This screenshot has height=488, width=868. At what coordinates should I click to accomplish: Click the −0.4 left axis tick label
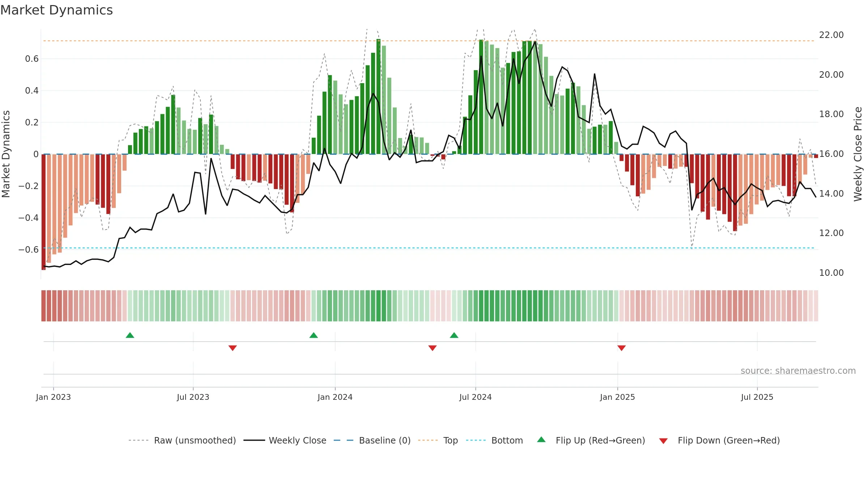[x=29, y=218]
